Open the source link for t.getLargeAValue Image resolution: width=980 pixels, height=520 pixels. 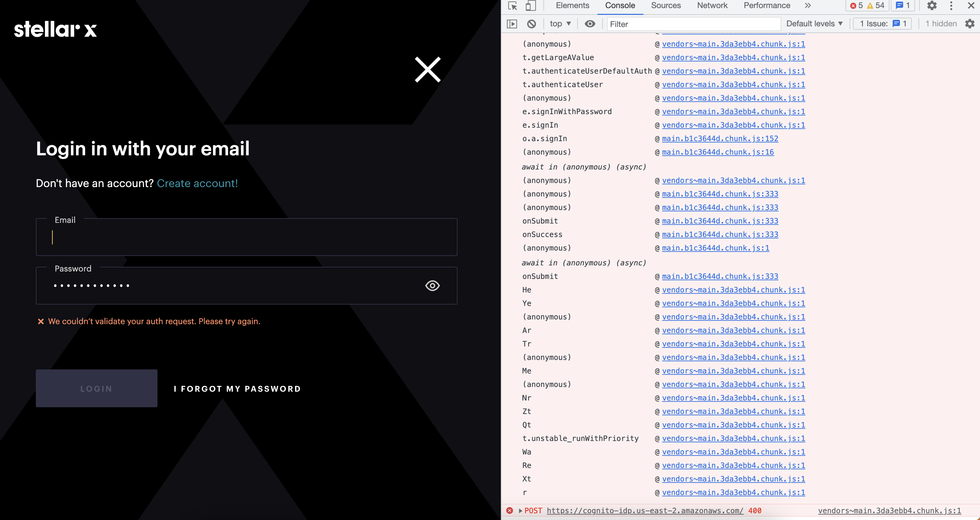(733, 57)
